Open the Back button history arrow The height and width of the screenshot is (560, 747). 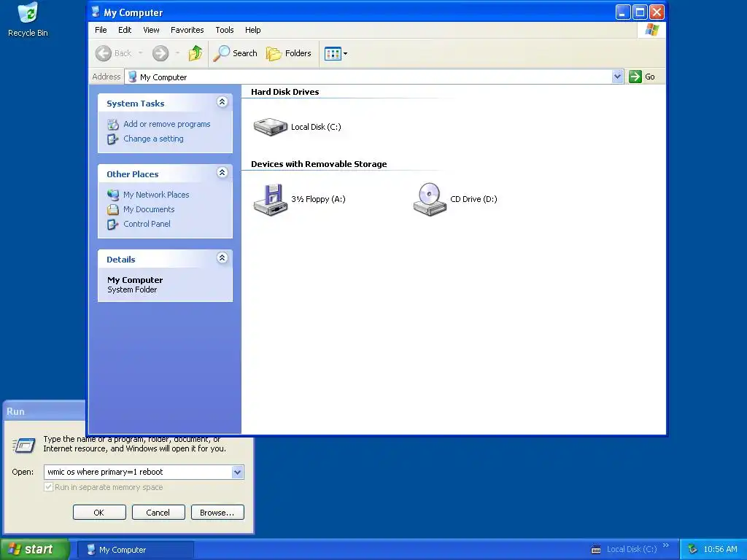pos(141,53)
